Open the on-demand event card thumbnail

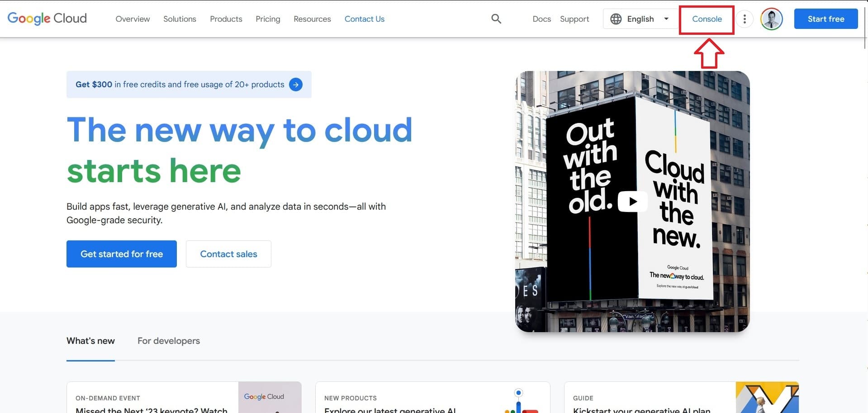270,398
